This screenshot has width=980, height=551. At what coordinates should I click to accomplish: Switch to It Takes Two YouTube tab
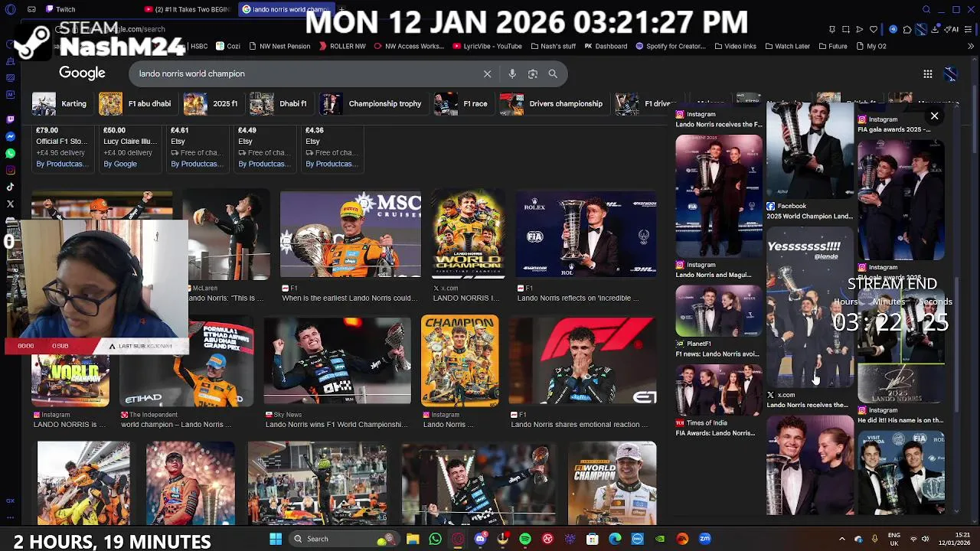point(187,9)
